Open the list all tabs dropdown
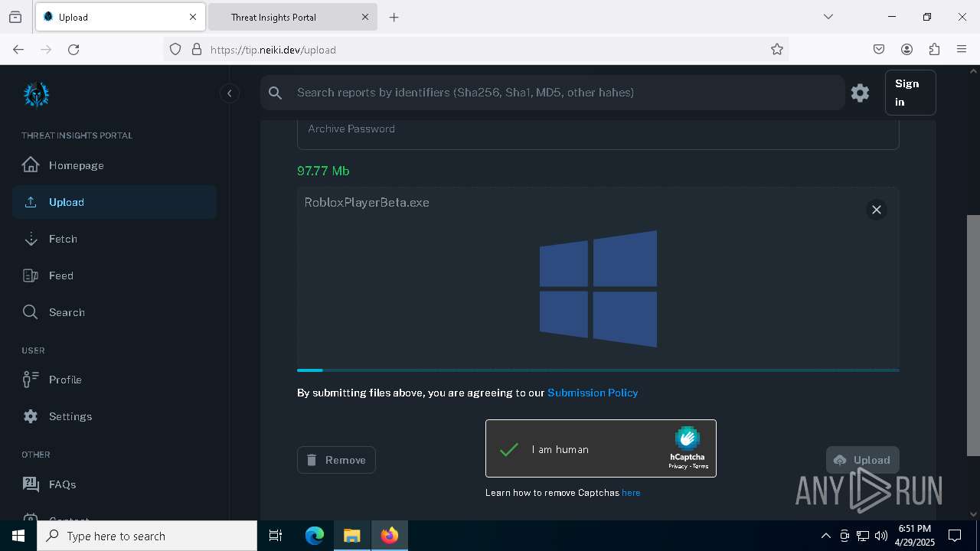The height and width of the screenshot is (551, 980). point(828,17)
